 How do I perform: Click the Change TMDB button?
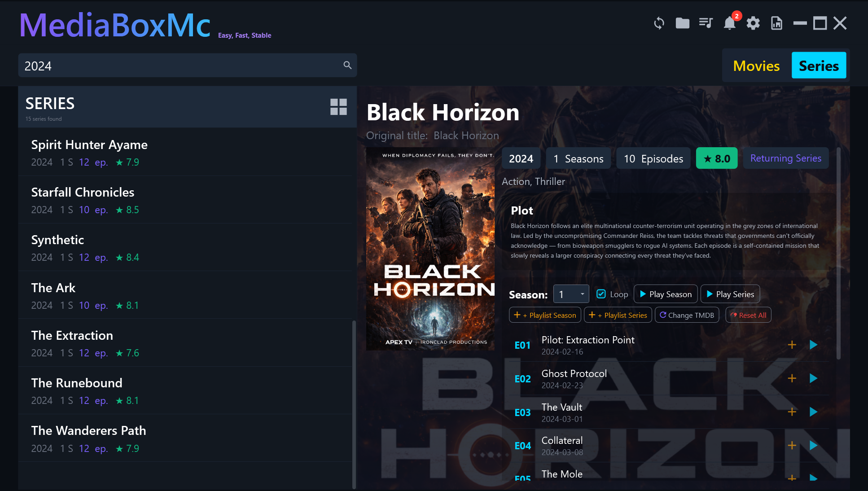pos(687,315)
